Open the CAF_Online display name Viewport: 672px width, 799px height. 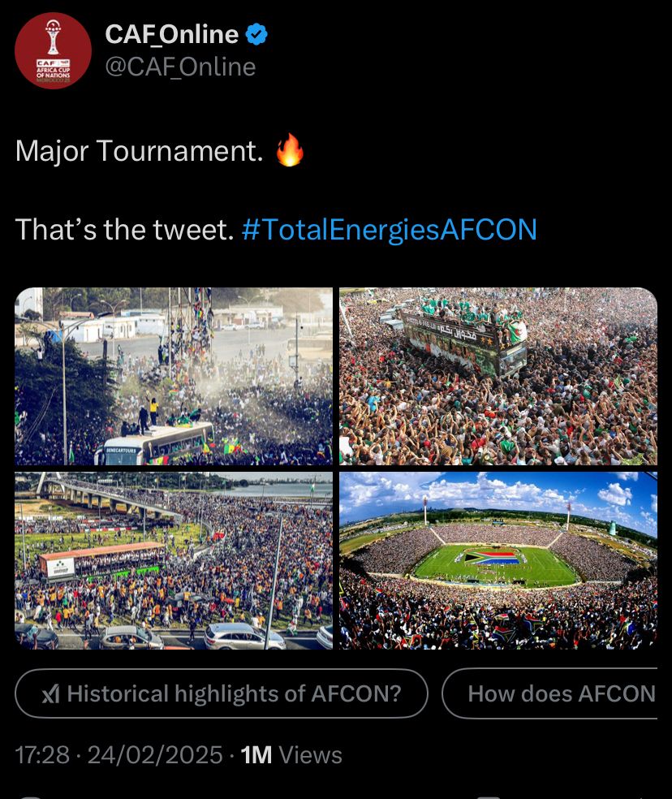171,35
